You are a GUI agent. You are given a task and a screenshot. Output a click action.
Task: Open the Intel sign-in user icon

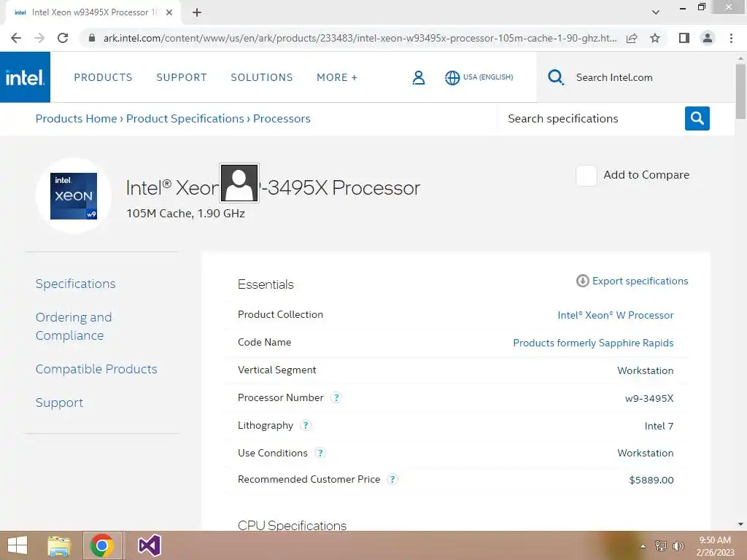(418, 77)
